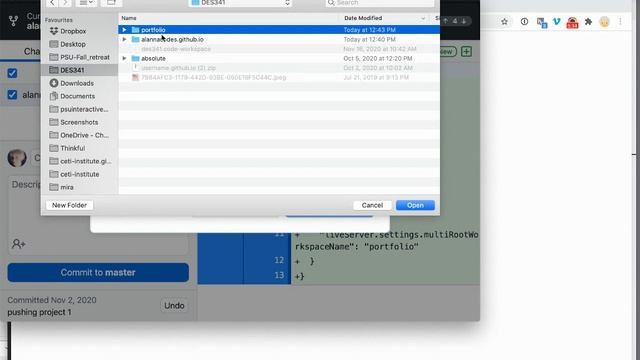Go to the Downloads folder in sidebar
The height and width of the screenshot is (360, 640).
[71, 83]
